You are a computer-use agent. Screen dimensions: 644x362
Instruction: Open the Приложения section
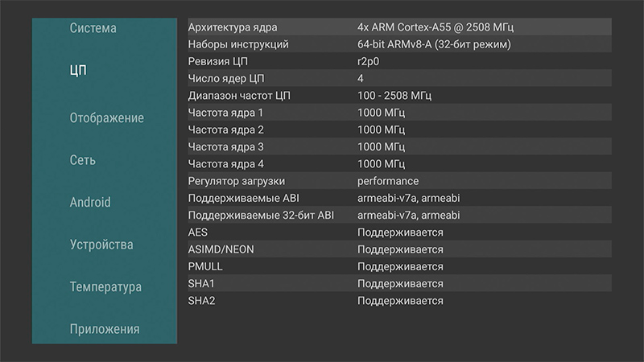(x=104, y=329)
